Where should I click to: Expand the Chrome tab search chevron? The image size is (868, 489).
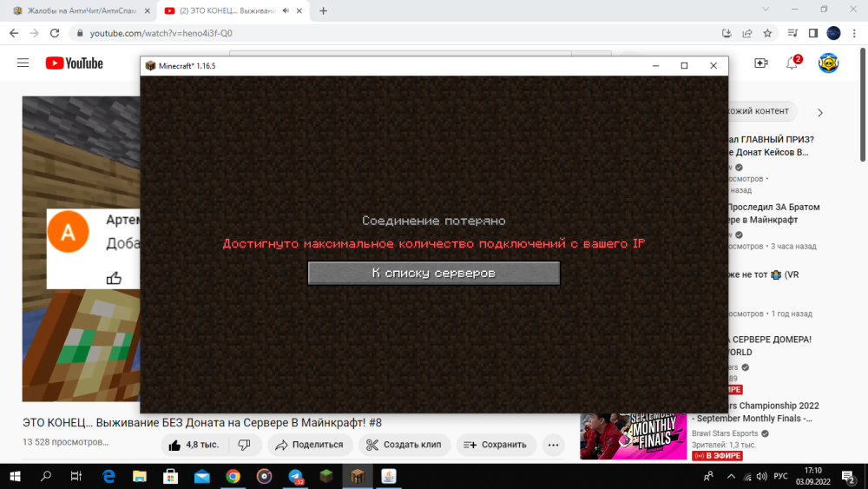(766, 10)
